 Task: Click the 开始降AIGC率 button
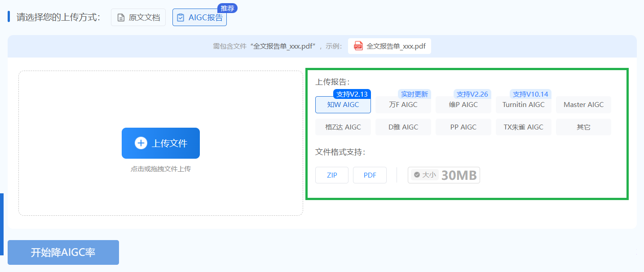coord(63,252)
